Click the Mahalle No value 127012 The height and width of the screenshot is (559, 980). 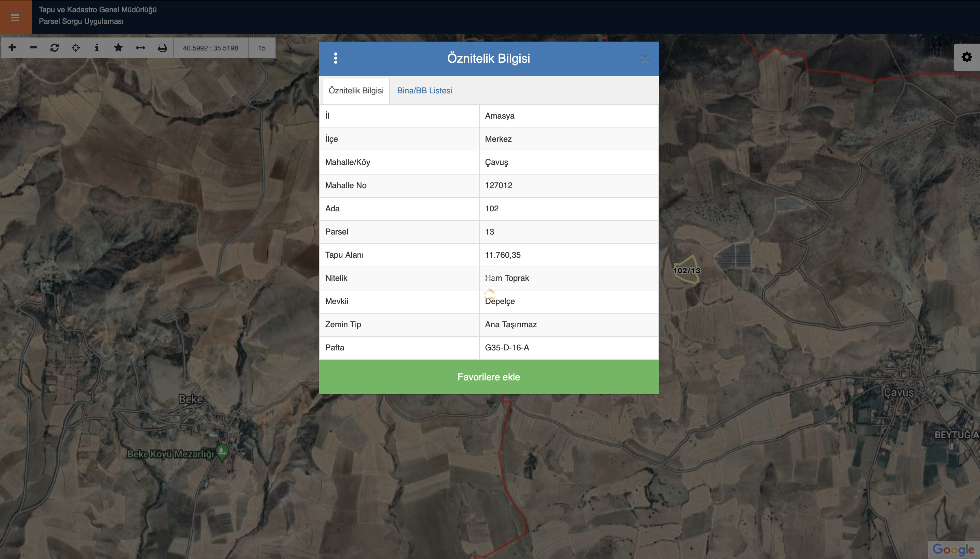pyautogui.click(x=499, y=185)
